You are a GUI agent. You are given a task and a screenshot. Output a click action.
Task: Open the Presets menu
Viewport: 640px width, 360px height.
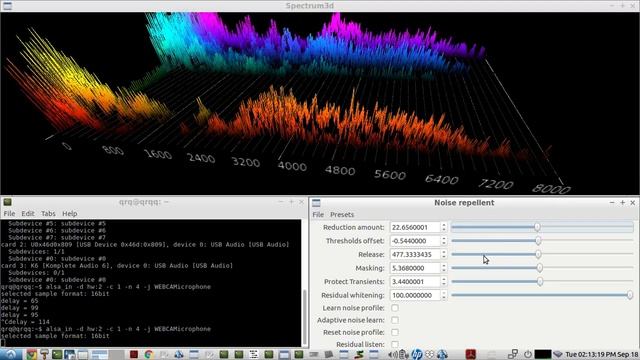(x=342, y=215)
